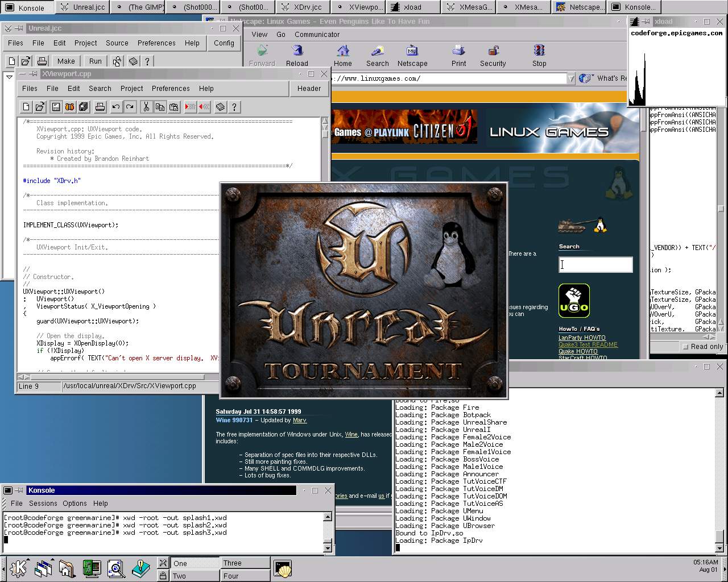
Task: Click the Linux Games search input field
Action: coord(595,264)
